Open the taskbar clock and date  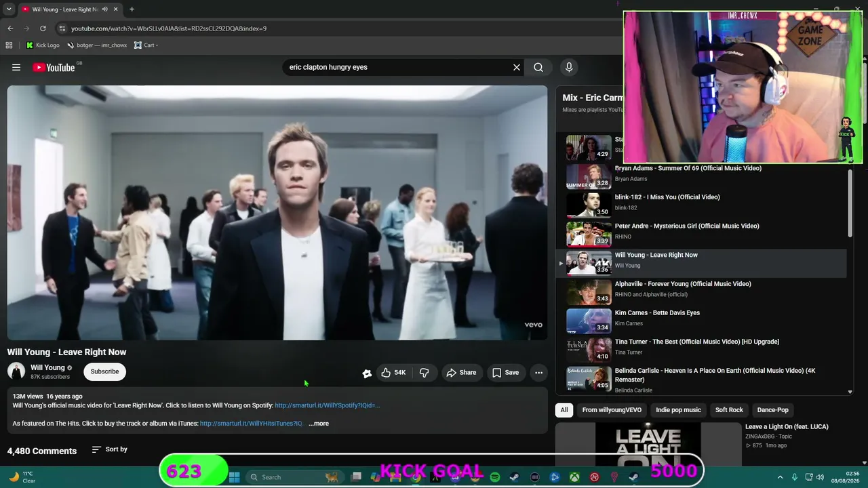(847, 477)
